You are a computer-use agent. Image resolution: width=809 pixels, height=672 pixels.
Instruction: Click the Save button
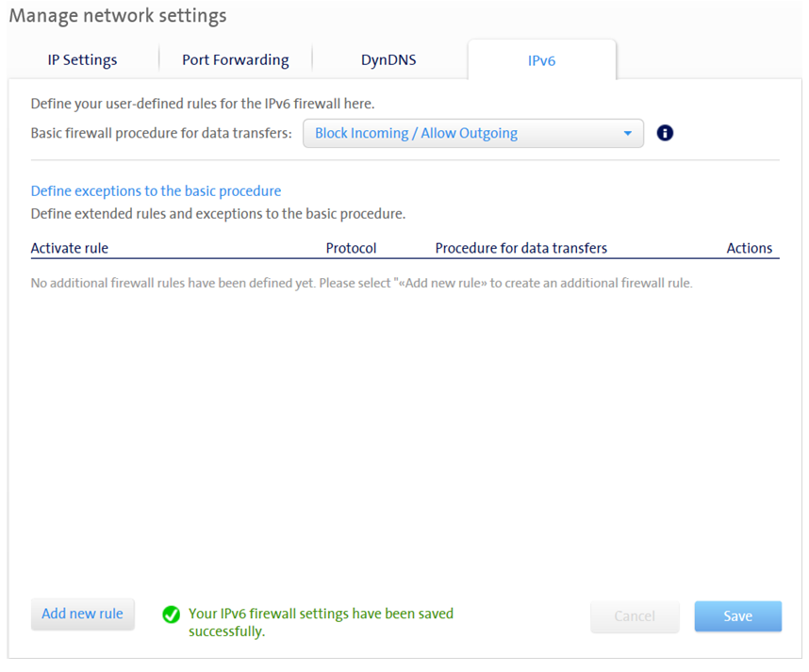[x=737, y=616]
